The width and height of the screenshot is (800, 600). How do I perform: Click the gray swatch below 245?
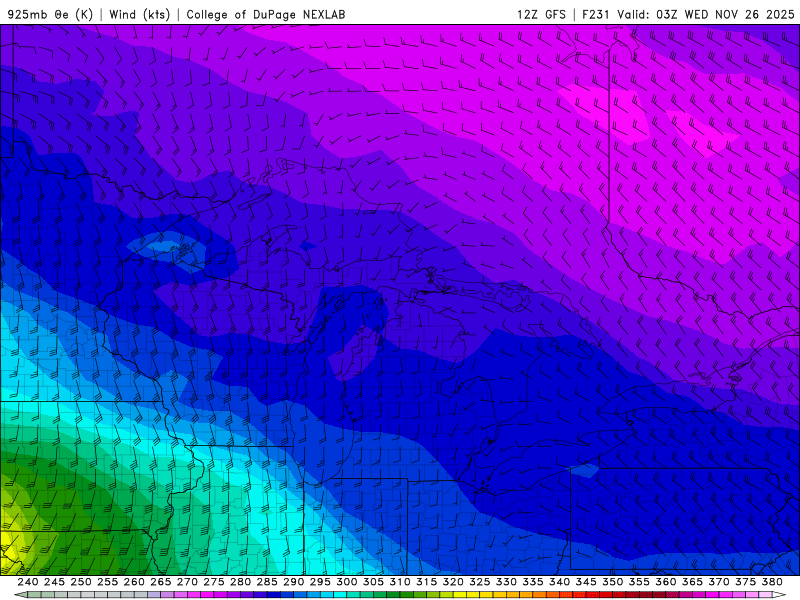(61, 595)
